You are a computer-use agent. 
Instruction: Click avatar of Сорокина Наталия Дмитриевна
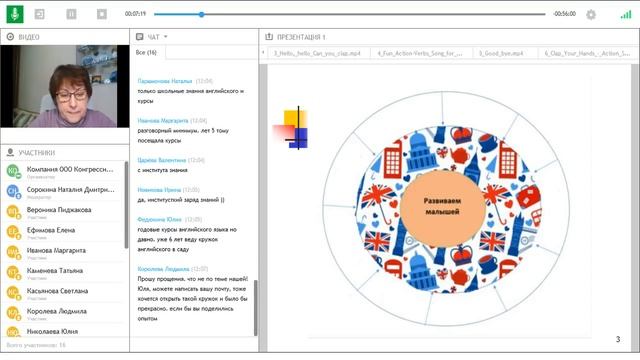tap(13, 191)
